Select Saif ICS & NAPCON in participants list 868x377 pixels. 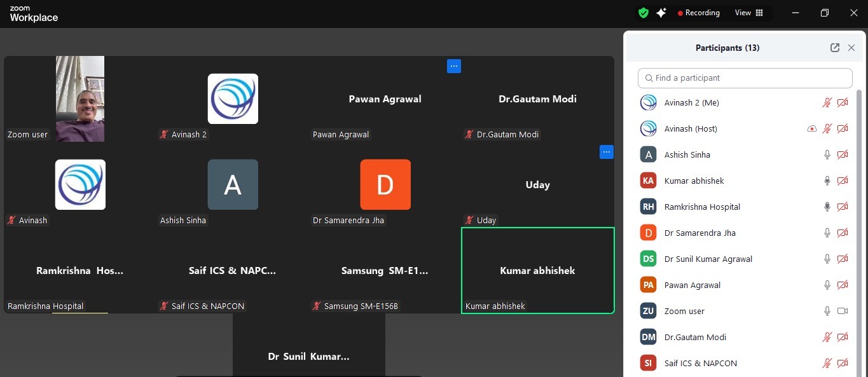tap(700, 363)
